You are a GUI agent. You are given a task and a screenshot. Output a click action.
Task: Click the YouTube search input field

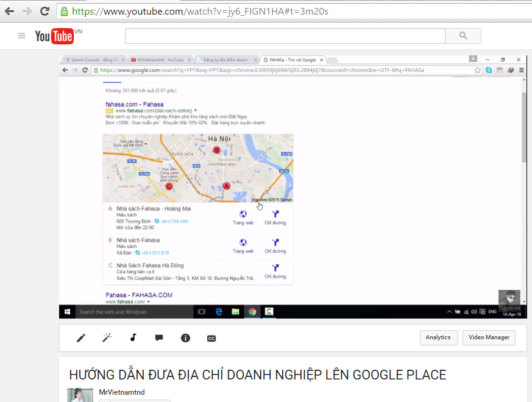[285, 36]
